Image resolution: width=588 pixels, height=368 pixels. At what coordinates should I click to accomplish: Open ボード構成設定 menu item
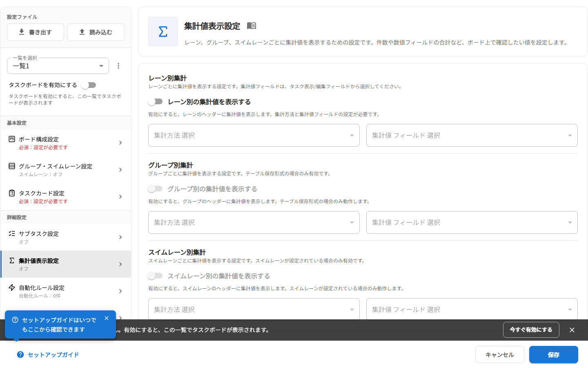point(66,143)
